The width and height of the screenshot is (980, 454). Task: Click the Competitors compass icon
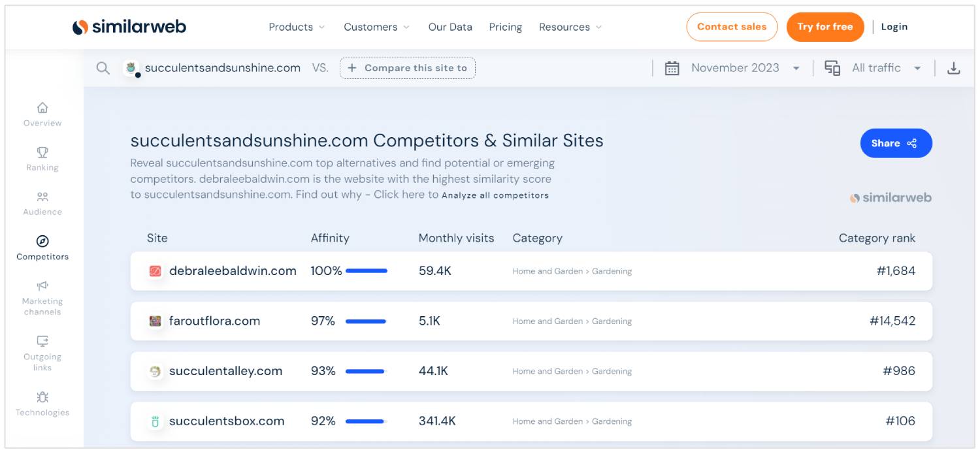(42, 242)
